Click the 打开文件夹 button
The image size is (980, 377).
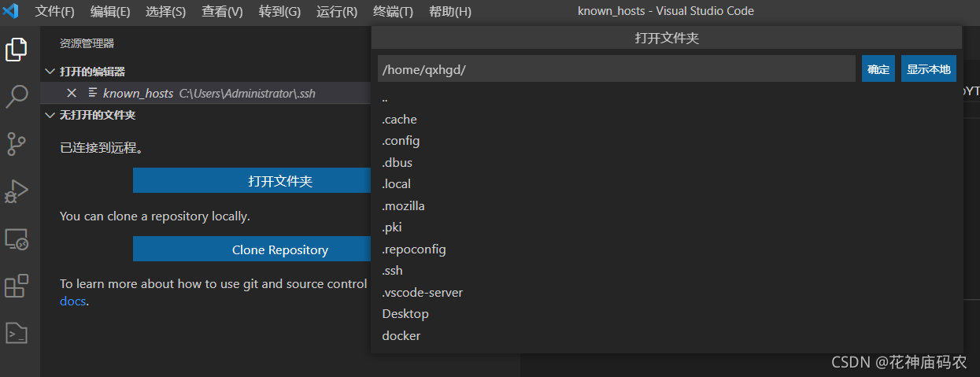252,181
